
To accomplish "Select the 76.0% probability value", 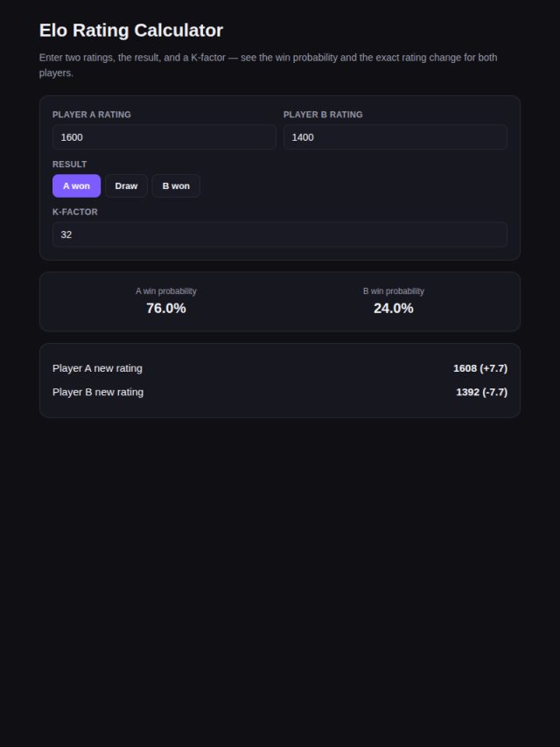I will [x=166, y=309].
